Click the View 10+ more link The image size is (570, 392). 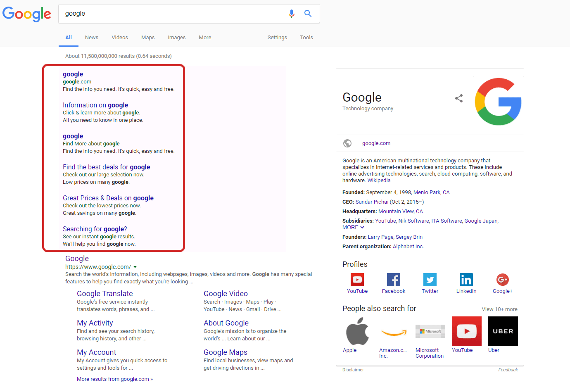point(499,309)
